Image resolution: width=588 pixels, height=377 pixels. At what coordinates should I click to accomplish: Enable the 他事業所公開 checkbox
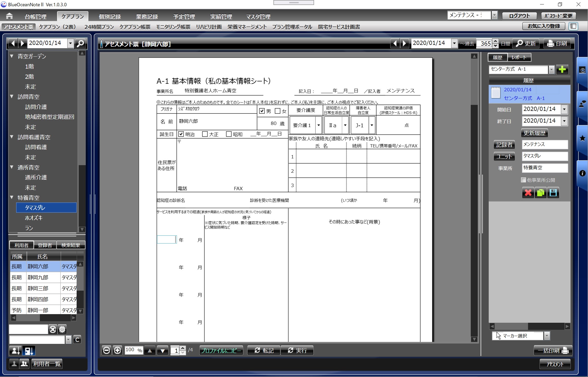[x=523, y=180]
